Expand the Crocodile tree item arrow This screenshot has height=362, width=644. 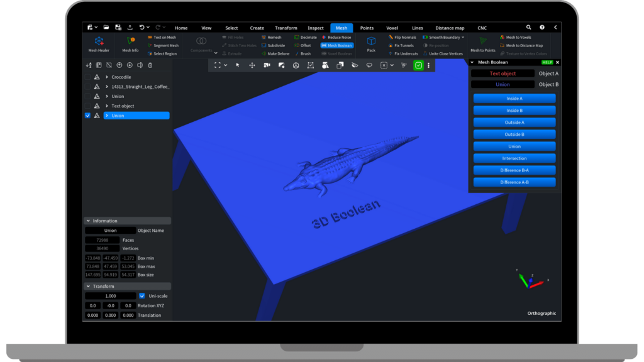[107, 77]
